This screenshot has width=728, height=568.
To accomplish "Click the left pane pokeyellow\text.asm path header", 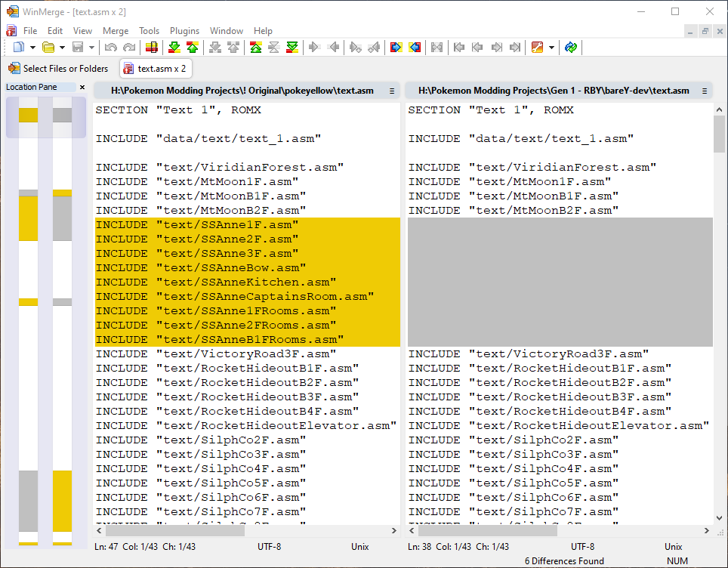I will (x=242, y=91).
